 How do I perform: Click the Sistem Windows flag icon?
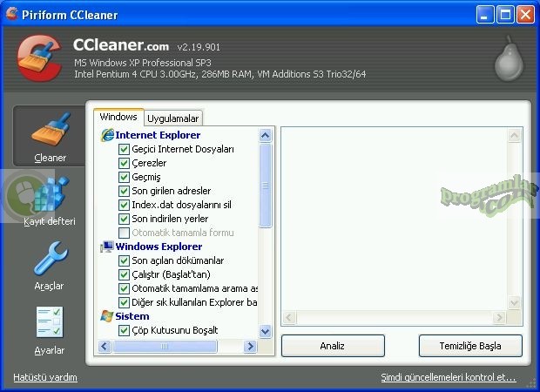(107, 316)
